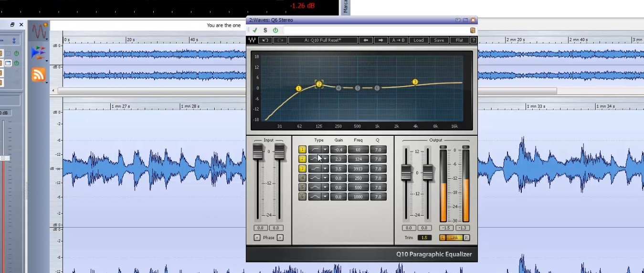Screen dimensions: 644x273
Task: Click band 2 frequency value 124
Action: [x=358, y=159]
